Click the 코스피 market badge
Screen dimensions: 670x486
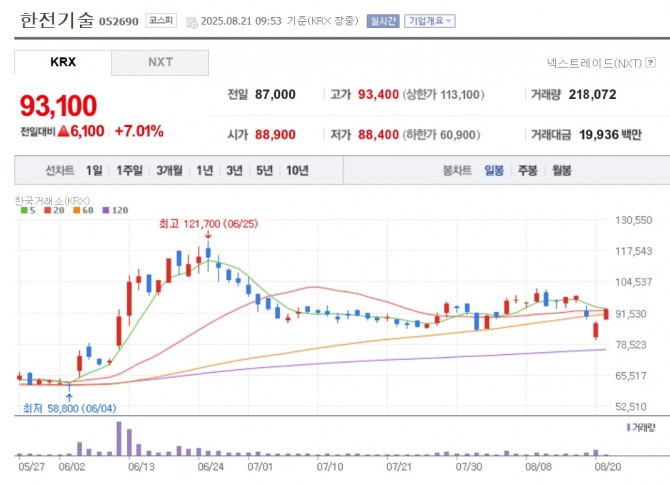(x=158, y=20)
